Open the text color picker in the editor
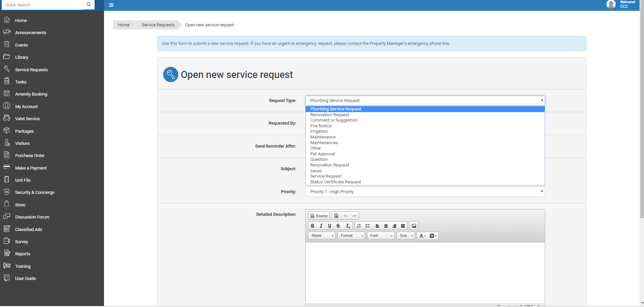The width and height of the screenshot is (644, 307). click(422, 236)
